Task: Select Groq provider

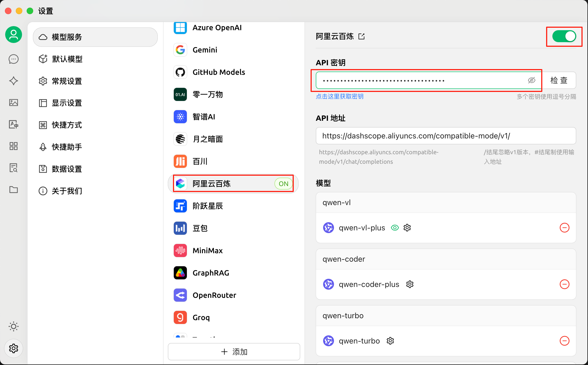Action: [233, 317]
